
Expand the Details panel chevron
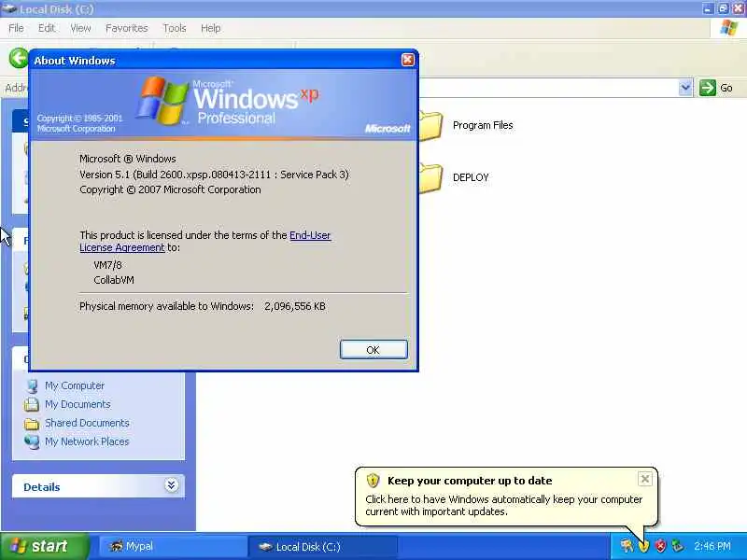click(172, 485)
